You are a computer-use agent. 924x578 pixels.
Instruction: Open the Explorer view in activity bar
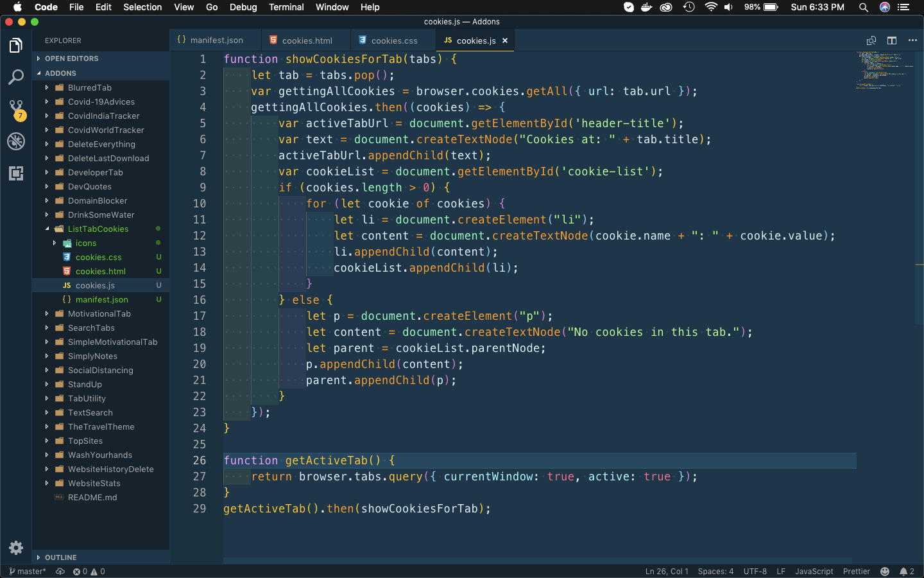click(16, 46)
